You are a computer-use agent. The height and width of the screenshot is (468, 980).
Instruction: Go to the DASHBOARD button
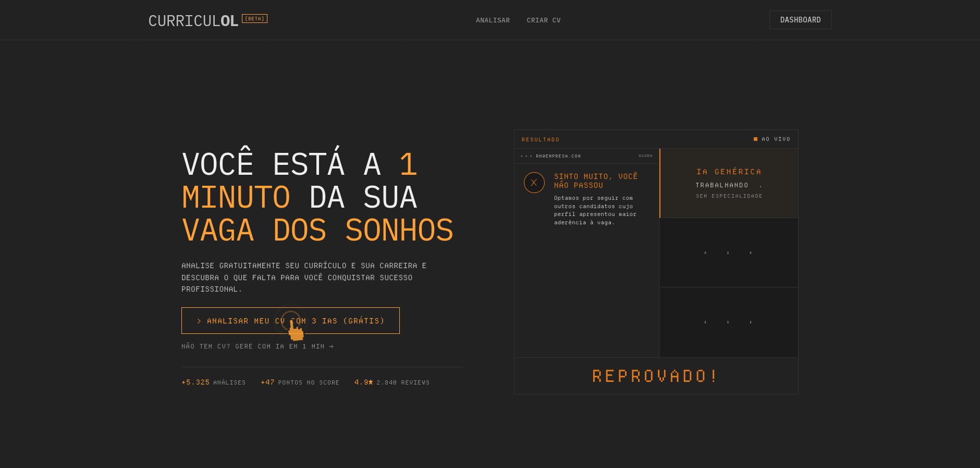point(800,20)
